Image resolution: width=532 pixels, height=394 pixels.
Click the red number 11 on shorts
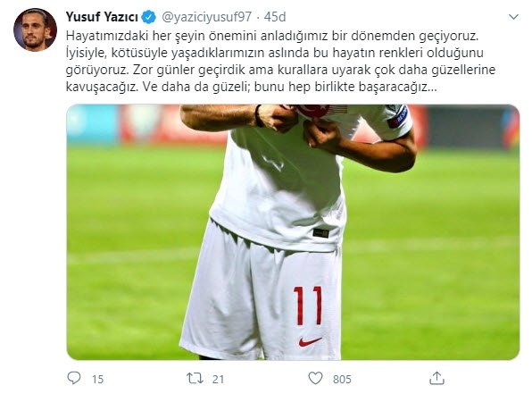point(308,306)
